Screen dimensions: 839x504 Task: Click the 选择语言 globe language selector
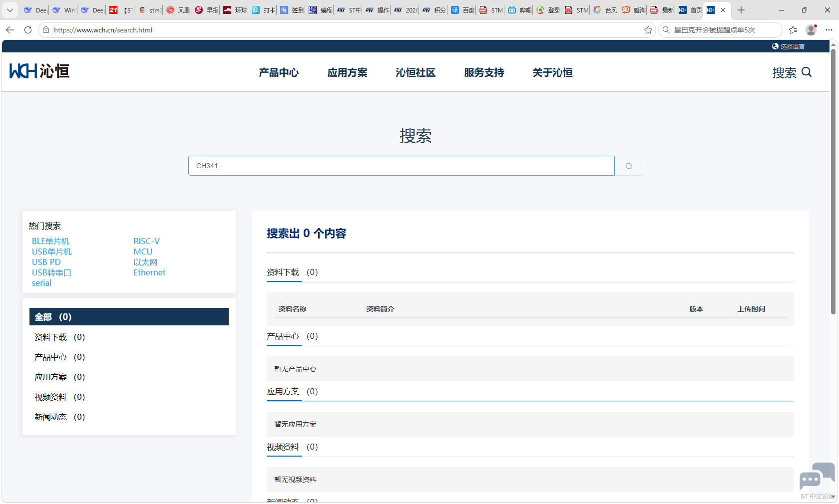pyautogui.click(x=788, y=46)
